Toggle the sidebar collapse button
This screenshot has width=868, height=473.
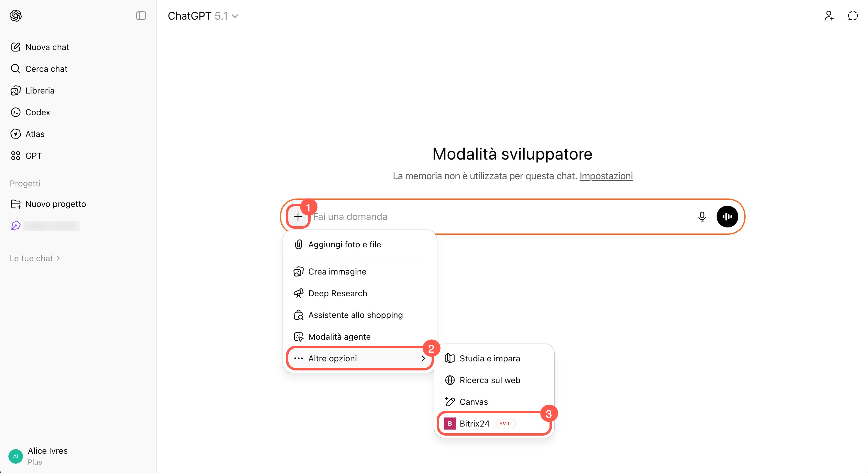click(x=141, y=15)
